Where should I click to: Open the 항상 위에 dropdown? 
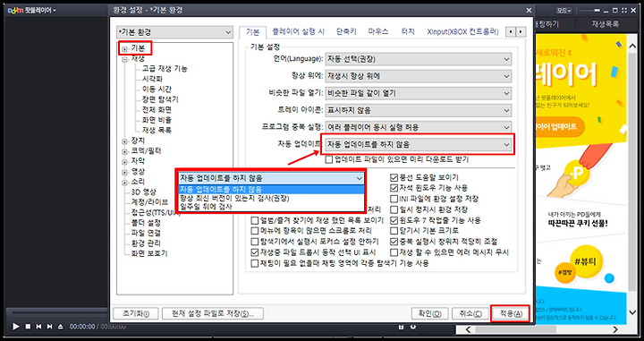coord(418,76)
